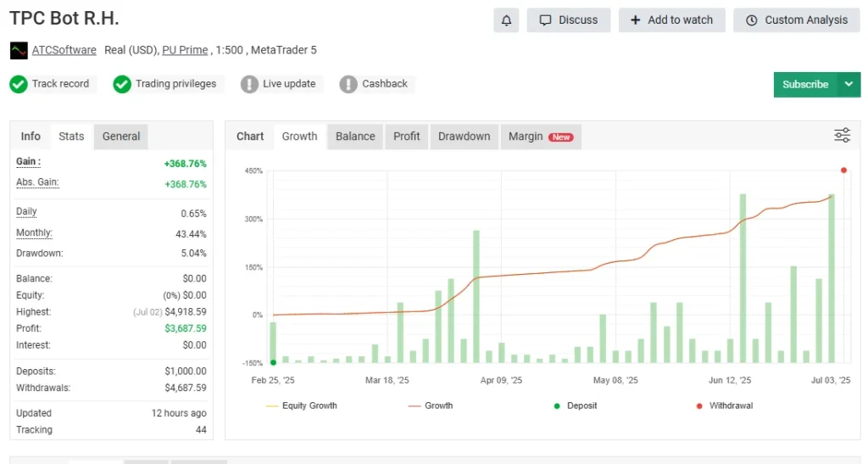The height and width of the screenshot is (464, 868).
Task: Toggle Withdrawal red dot legend entry
Action: (x=723, y=405)
